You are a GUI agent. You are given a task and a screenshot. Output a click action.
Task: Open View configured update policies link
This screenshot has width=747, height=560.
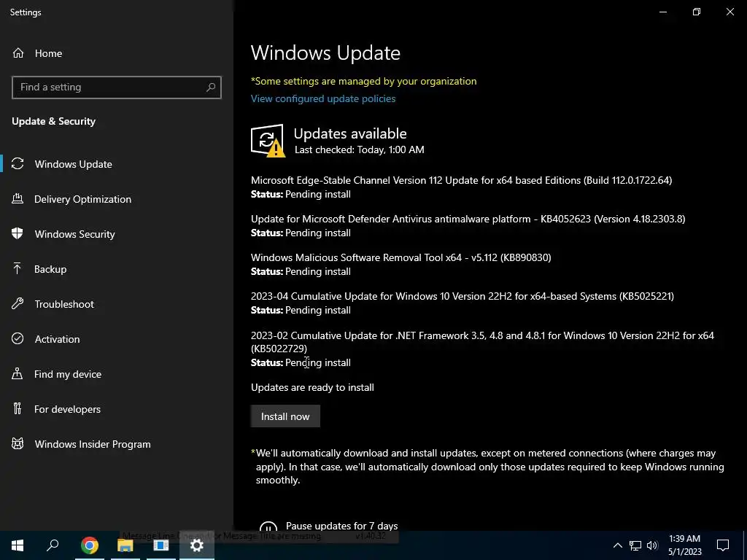click(323, 98)
